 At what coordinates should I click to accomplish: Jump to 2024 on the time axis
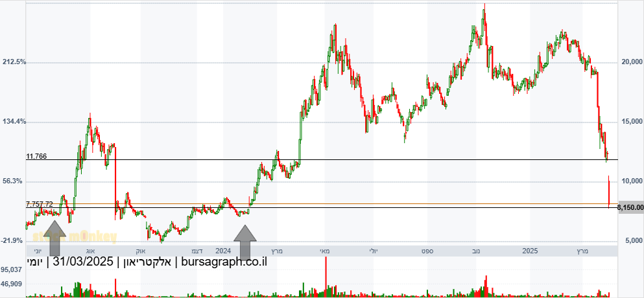(223, 250)
